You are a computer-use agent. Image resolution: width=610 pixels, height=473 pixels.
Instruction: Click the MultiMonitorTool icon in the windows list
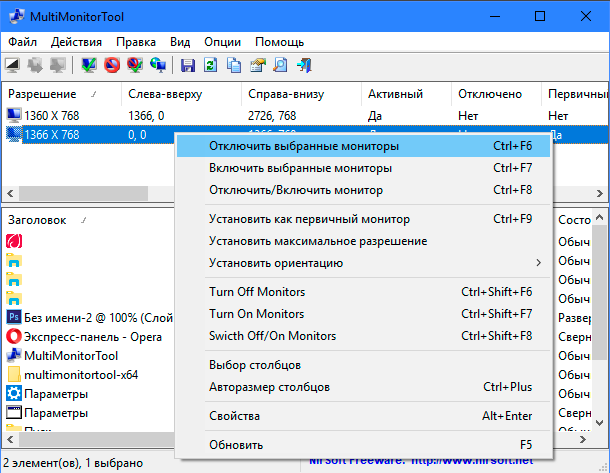point(14,355)
